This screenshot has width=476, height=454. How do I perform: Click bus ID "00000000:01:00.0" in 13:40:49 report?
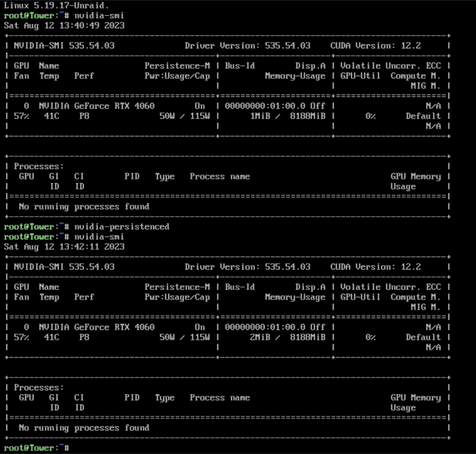tap(265, 106)
